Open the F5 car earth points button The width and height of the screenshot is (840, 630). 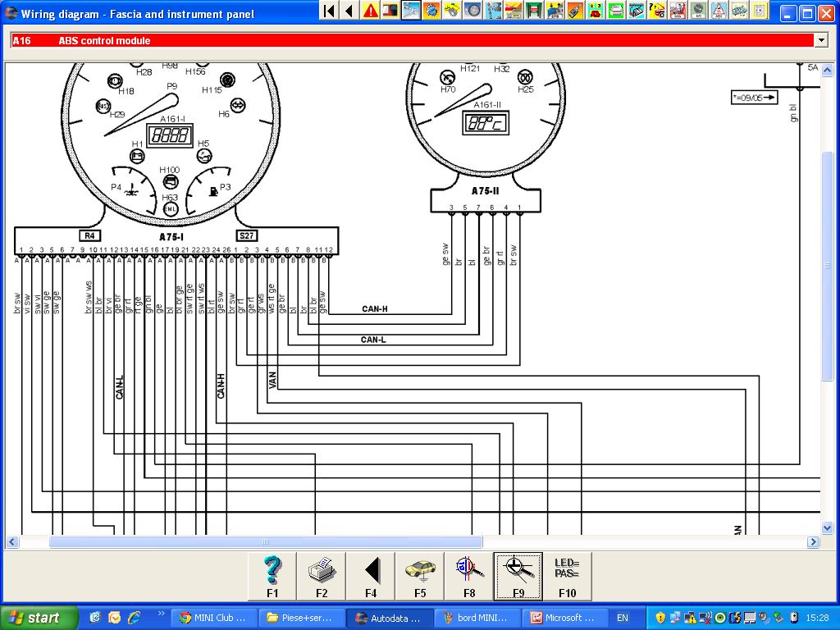[x=420, y=576]
